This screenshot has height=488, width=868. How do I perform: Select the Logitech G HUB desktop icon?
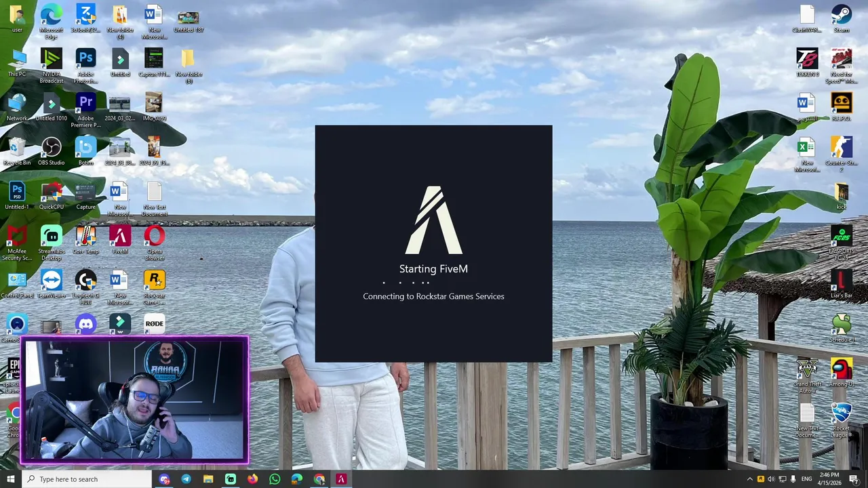(85, 288)
